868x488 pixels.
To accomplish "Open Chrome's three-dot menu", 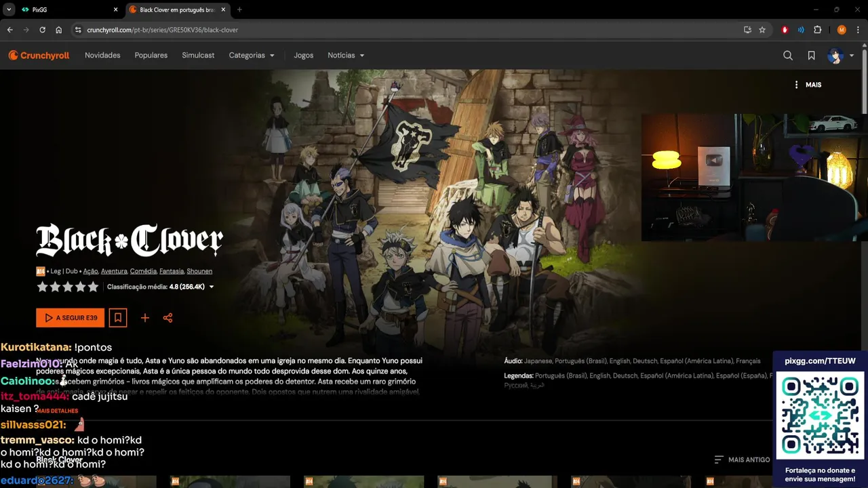I will coord(857,30).
